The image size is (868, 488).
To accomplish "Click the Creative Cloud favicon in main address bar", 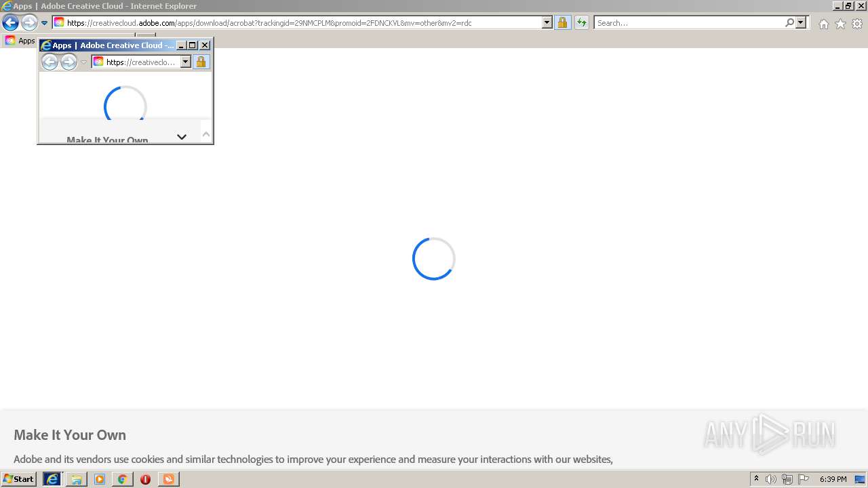I will click(59, 22).
